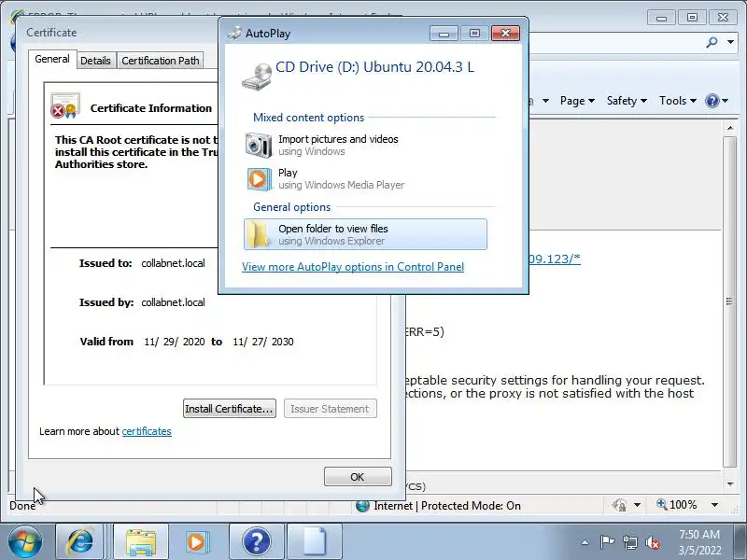The width and height of the screenshot is (747, 560).
Task: Click the blank document taskbar icon
Action: tap(315, 541)
